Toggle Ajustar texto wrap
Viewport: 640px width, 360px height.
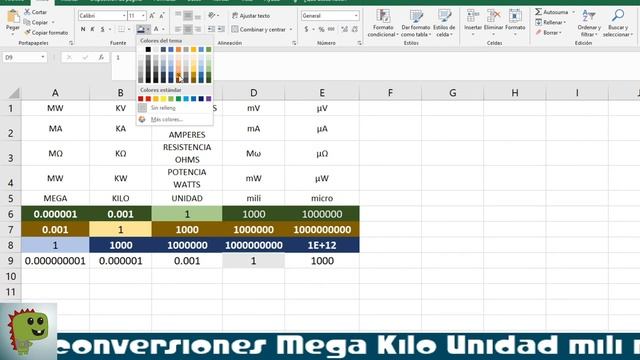(251, 16)
